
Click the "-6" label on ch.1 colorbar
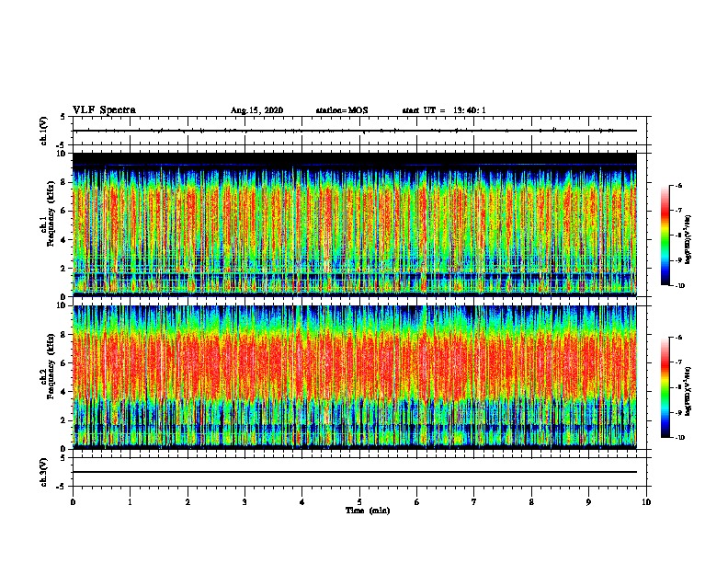tap(678, 185)
